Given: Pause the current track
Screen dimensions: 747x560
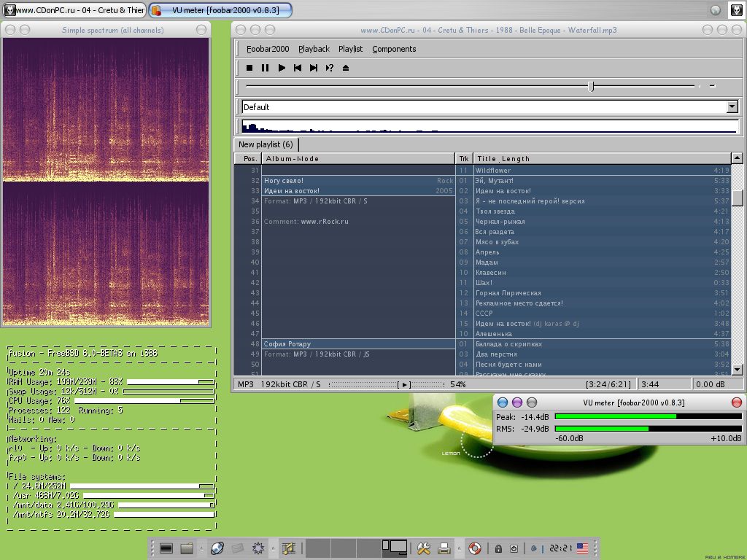Looking at the screenshot, I should pyautogui.click(x=265, y=68).
